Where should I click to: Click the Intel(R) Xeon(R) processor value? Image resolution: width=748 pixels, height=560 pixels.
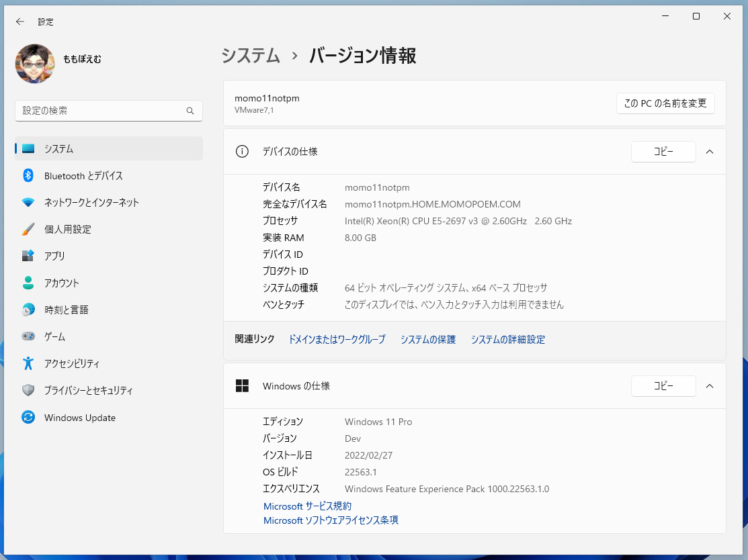[x=458, y=221]
